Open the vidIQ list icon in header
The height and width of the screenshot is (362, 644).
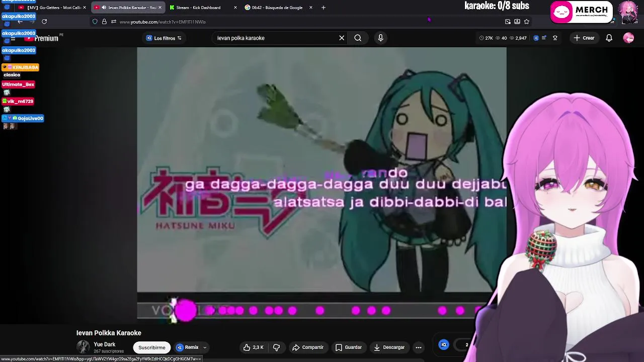544,38
